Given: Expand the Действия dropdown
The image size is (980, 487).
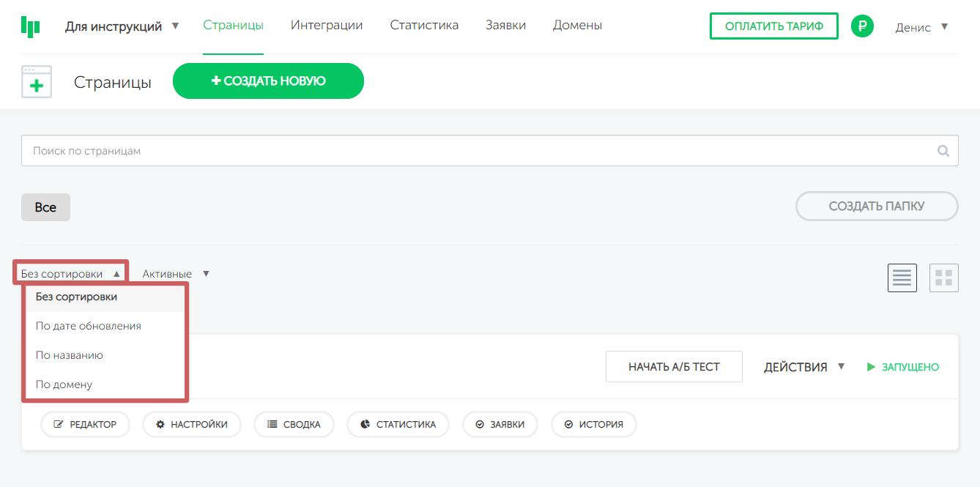Looking at the screenshot, I should tap(803, 367).
